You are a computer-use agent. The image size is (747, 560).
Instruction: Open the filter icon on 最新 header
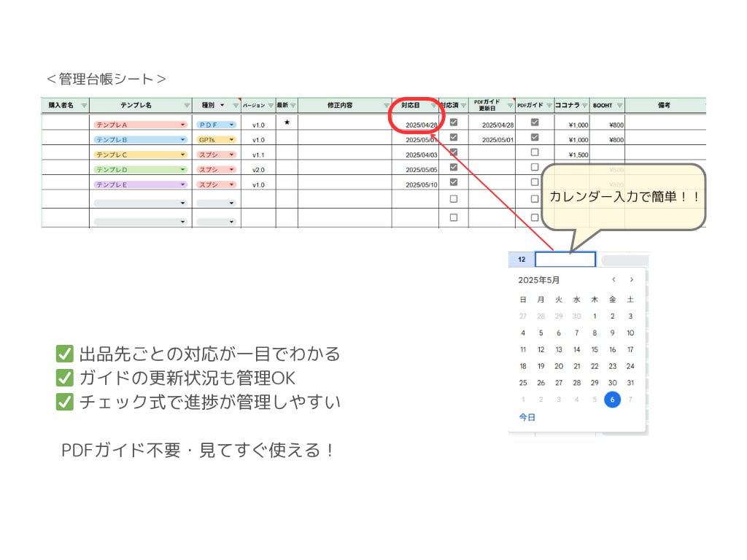pyautogui.click(x=293, y=106)
